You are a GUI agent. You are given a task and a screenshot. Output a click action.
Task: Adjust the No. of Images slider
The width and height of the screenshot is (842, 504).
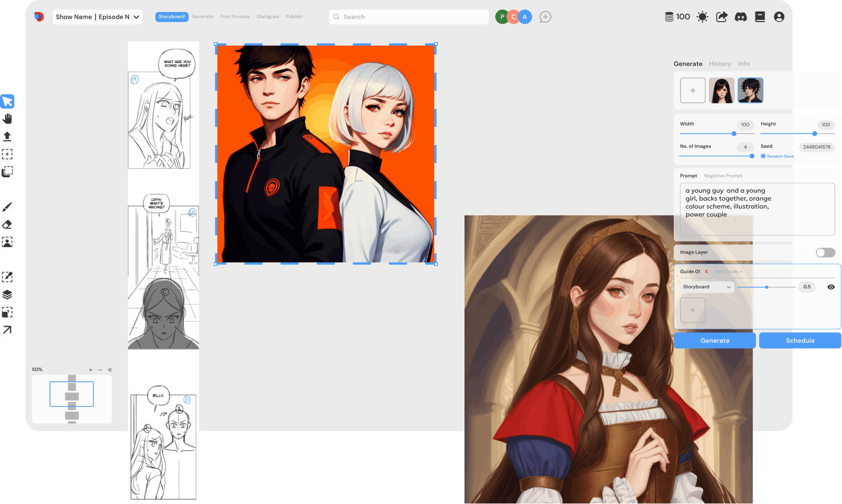752,156
